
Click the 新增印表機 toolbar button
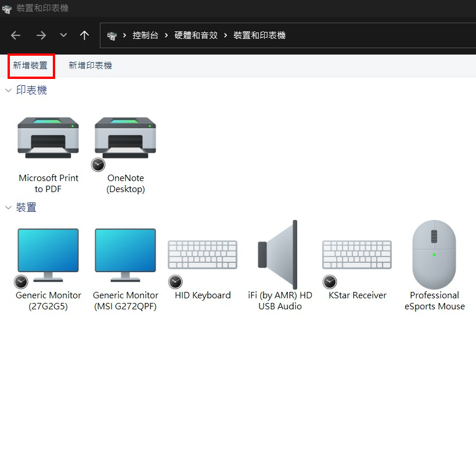[x=90, y=66]
